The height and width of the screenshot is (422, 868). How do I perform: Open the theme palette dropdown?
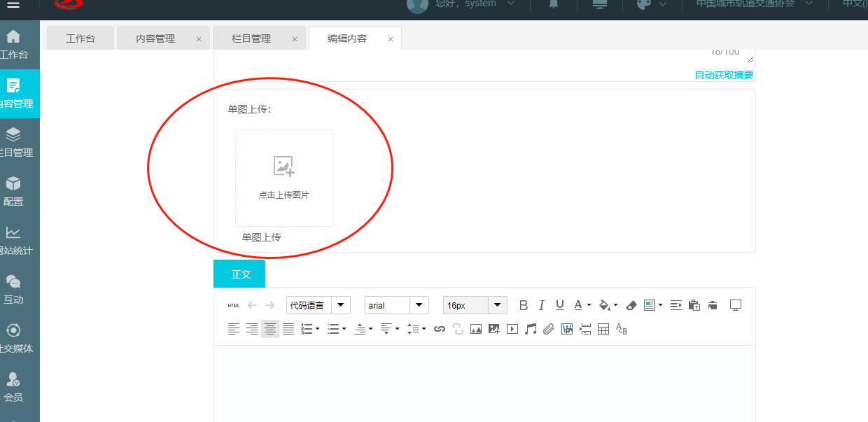pos(650,4)
